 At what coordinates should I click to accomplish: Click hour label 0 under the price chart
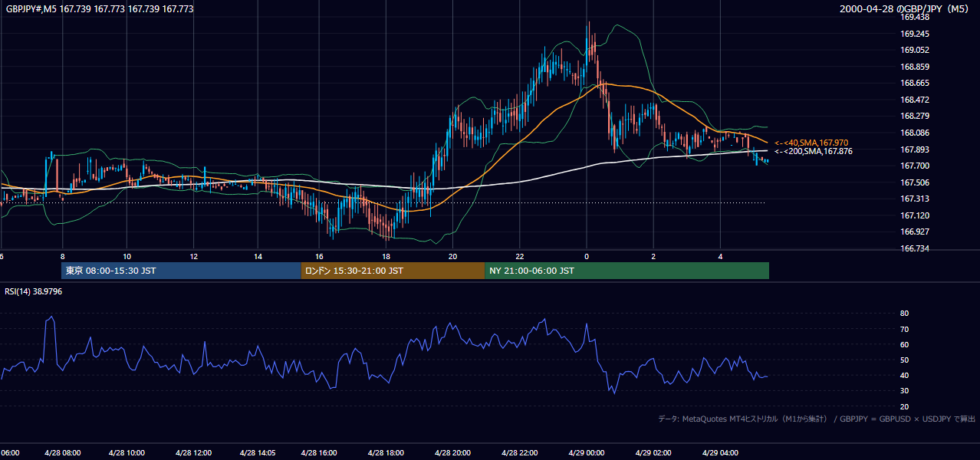point(587,256)
